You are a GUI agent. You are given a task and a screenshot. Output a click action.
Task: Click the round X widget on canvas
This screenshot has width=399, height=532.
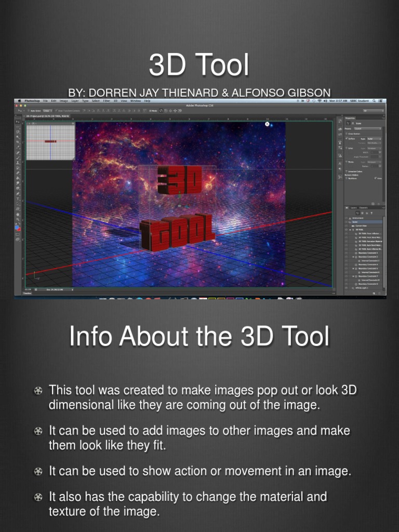point(267,124)
